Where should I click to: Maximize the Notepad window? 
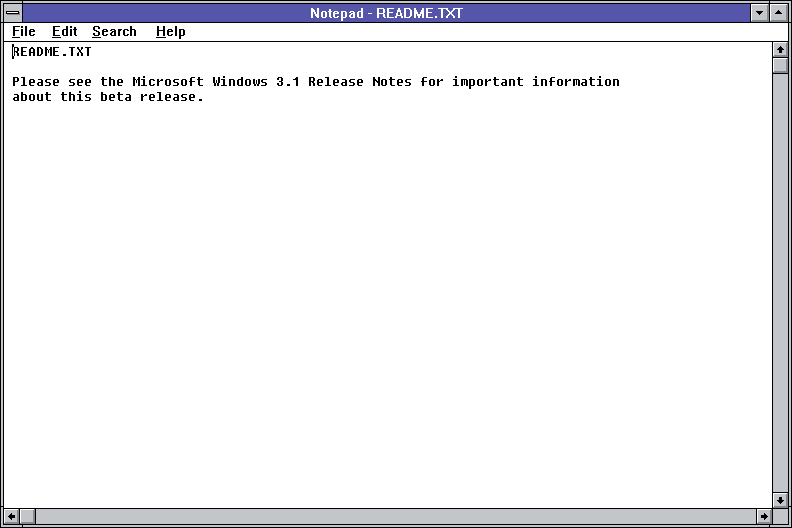(x=778, y=13)
